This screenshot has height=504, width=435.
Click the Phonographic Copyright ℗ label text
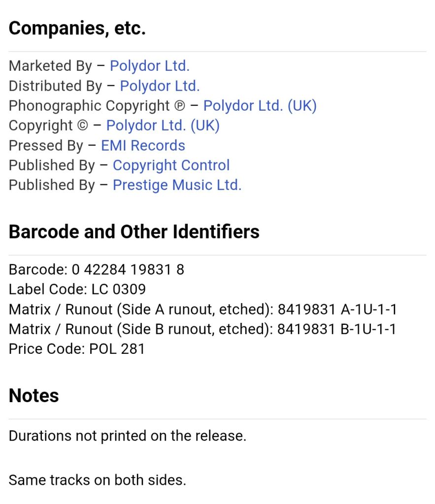pos(97,106)
